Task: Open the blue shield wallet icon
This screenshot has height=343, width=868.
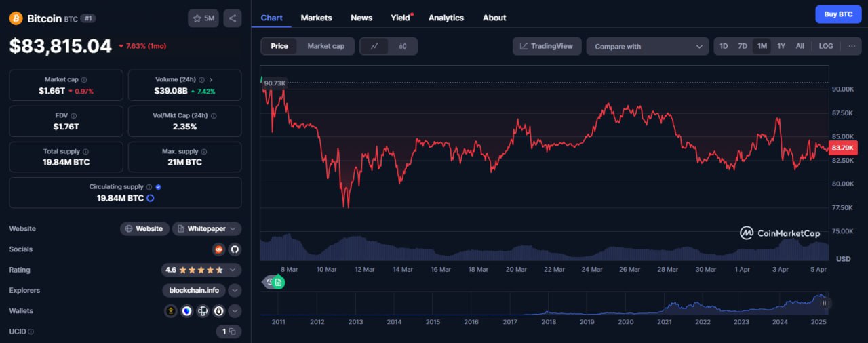Action: pyautogui.click(x=186, y=311)
